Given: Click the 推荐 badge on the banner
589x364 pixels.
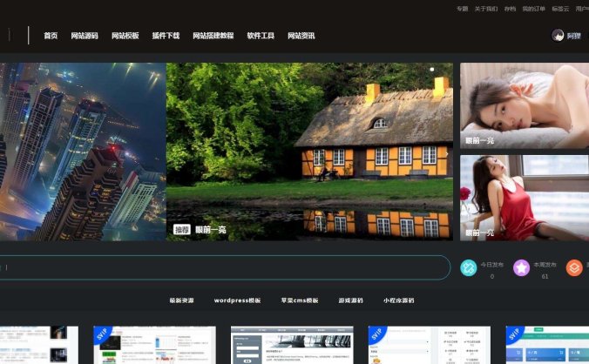Looking at the screenshot, I should (181, 230).
